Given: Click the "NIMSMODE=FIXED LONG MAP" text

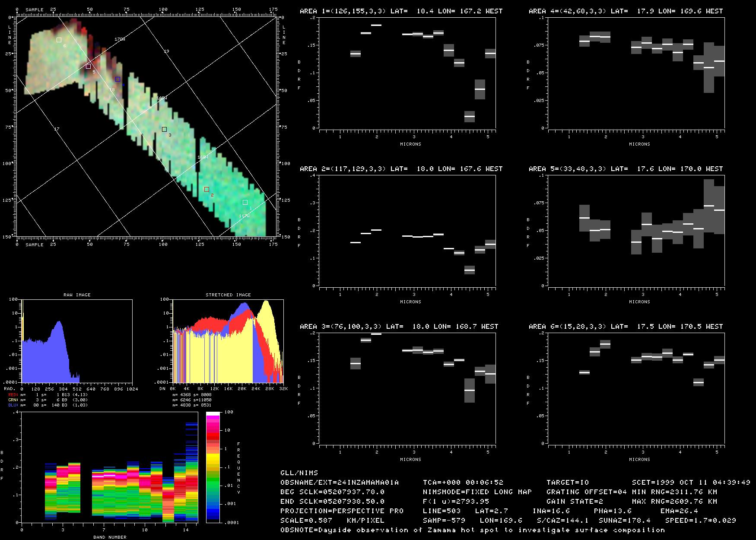Looking at the screenshot, I should click(x=477, y=492).
